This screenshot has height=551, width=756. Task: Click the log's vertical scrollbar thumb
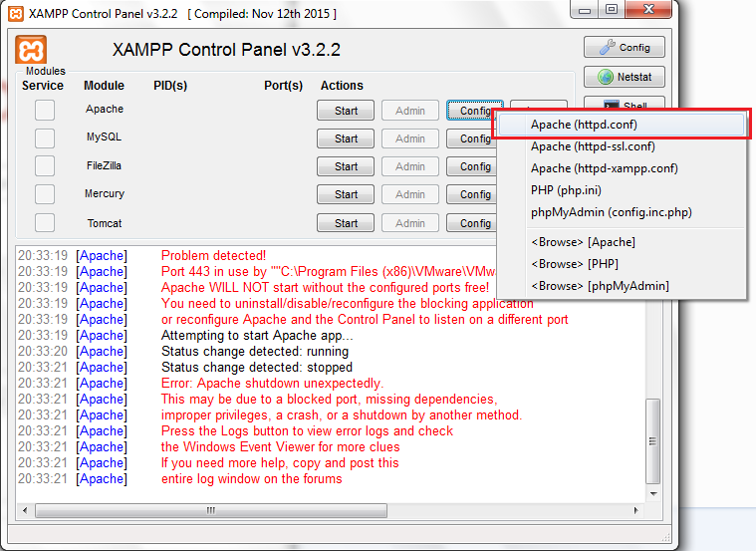[652, 441]
